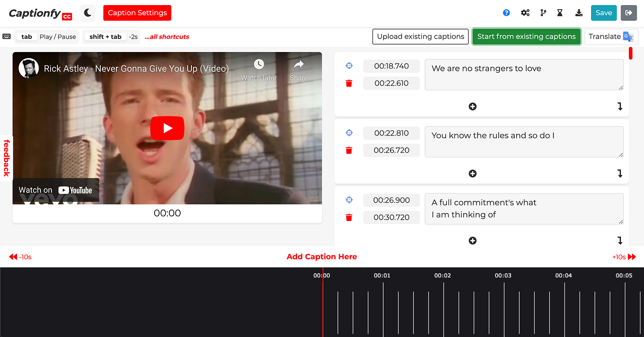Open the gears settings icon
The image size is (644, 337).
tap(525, 13)
